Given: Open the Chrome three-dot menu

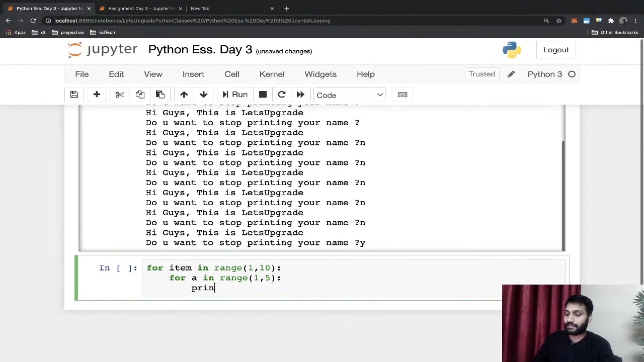Looking at the screenshot, I should coord(636,21).
